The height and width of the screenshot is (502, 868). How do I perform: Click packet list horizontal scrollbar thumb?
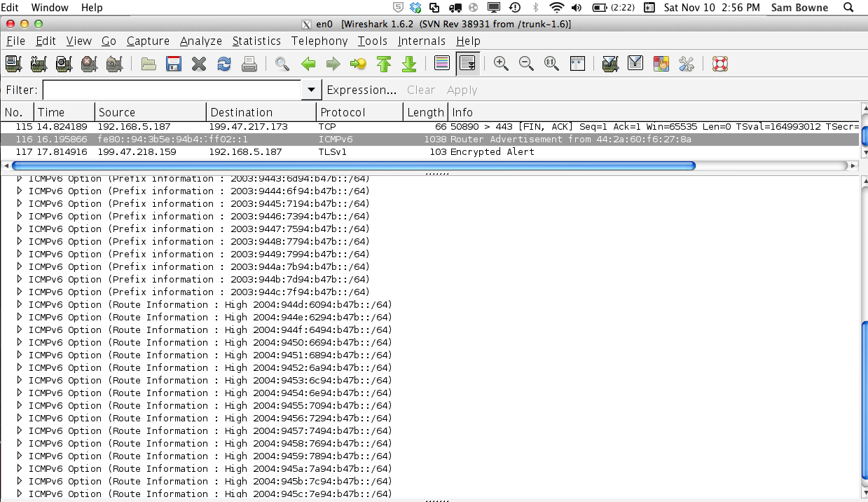point(354,166)
